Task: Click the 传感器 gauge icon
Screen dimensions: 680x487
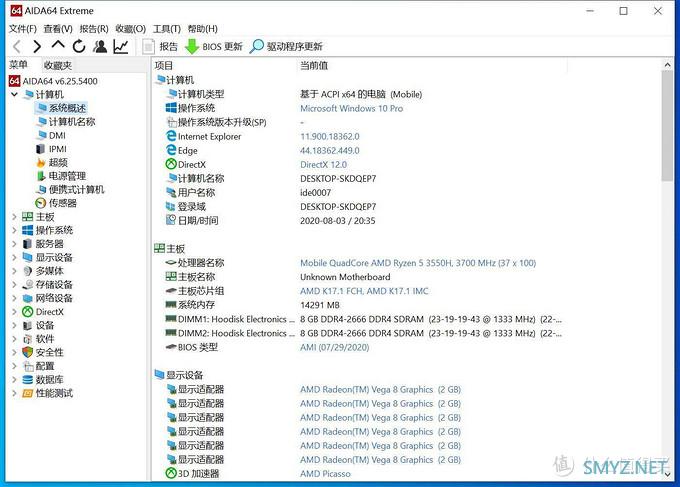Action: pyautogui.click(x=41, y=203)
